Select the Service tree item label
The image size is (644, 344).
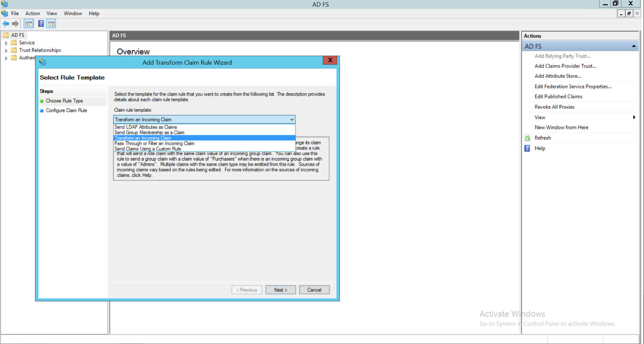(27, 43)
